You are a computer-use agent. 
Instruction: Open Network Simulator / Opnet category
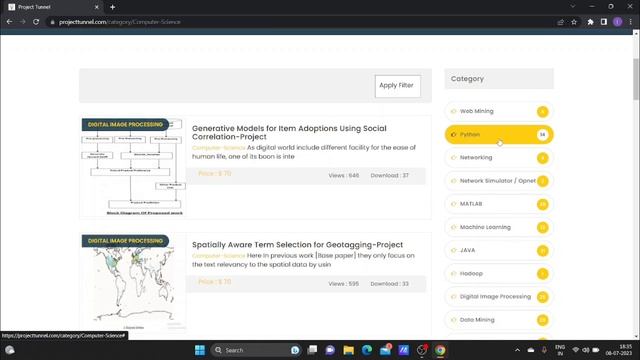pyautogui.click(x=499, y=181)
